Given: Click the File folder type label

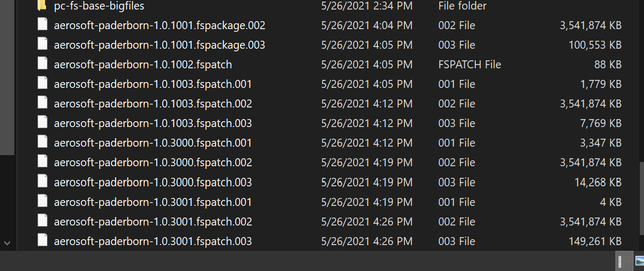Looking at the screenshot, I should 462,6.
